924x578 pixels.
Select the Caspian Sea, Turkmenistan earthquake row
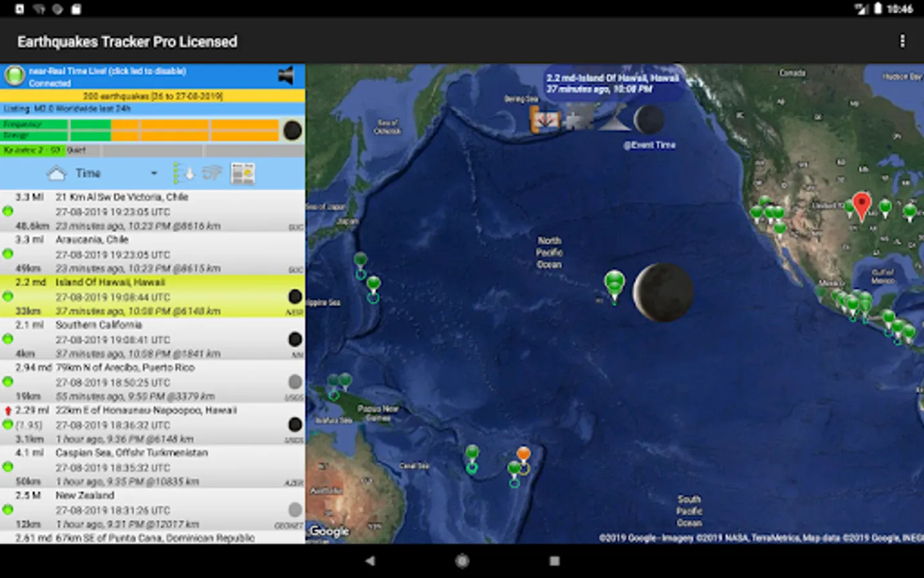click(x=153, y=467)
